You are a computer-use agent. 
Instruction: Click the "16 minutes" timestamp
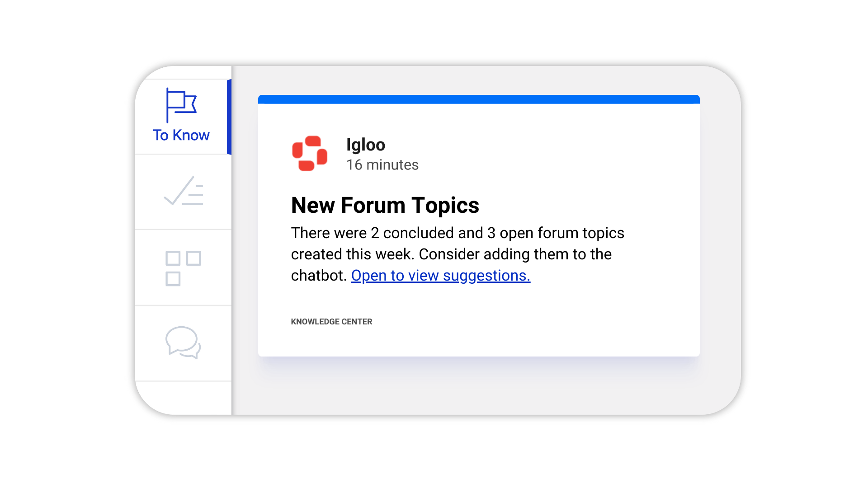(382, 165)
